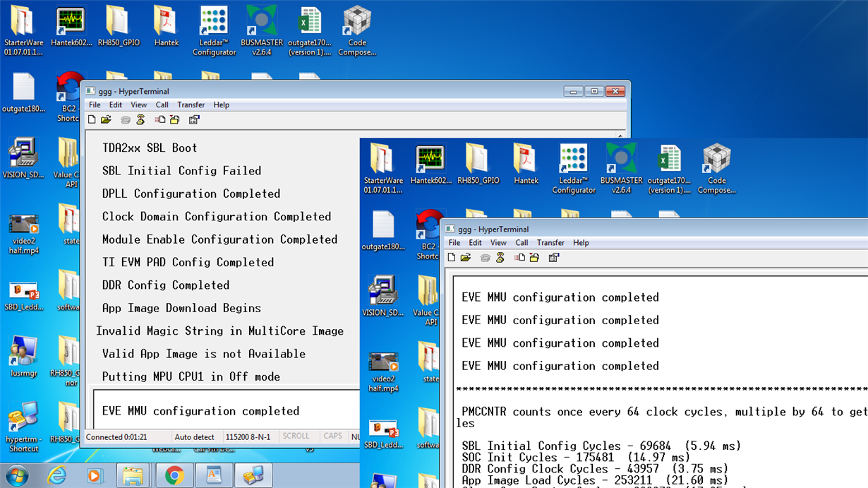
Task: Open Help menu in front HyperTerminal window
Action: (581, 243)
